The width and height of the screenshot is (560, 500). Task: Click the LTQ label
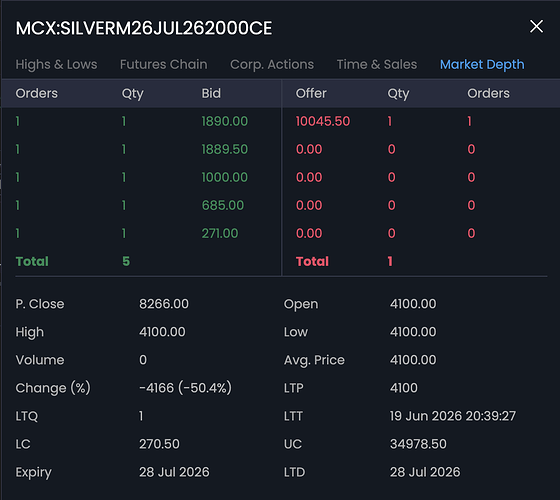pyautogui.click(x=27, y=416)
